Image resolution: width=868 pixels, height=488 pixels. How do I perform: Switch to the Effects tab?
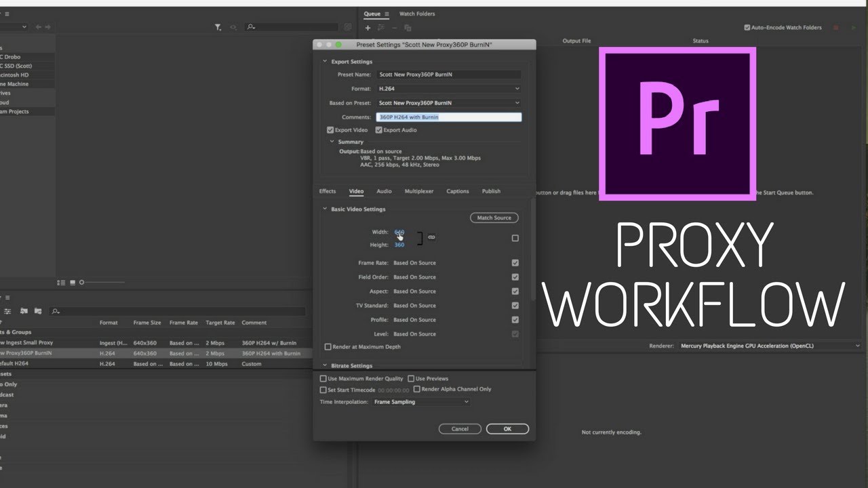coord(328,191)
